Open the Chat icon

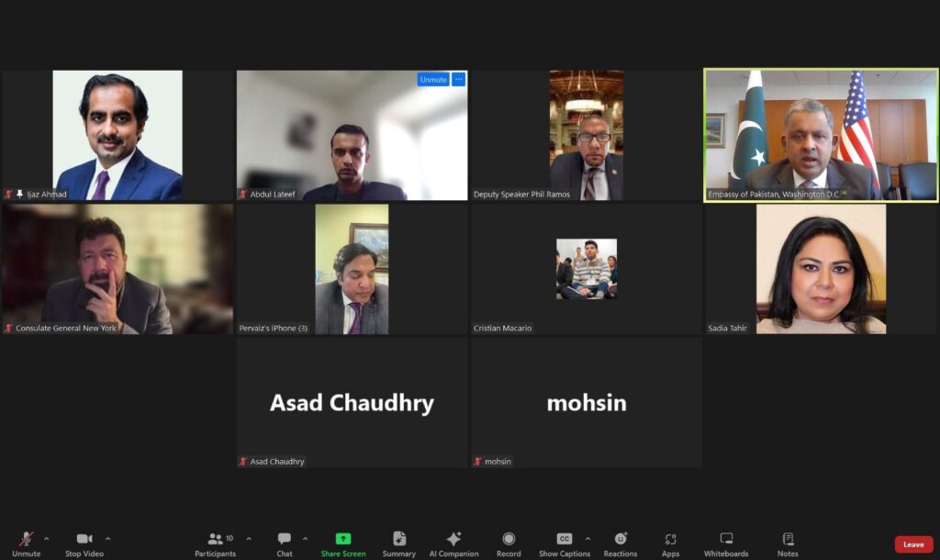coord(285,538)
